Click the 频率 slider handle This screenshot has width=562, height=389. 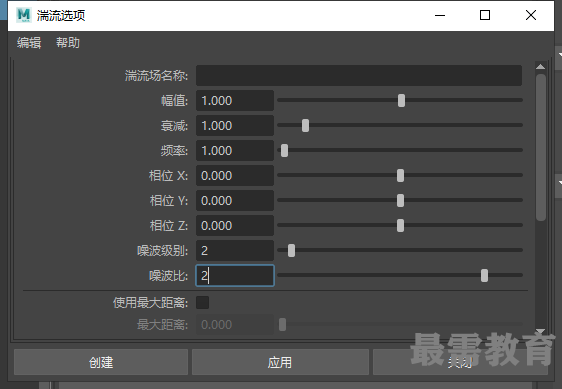coord(284,151)
